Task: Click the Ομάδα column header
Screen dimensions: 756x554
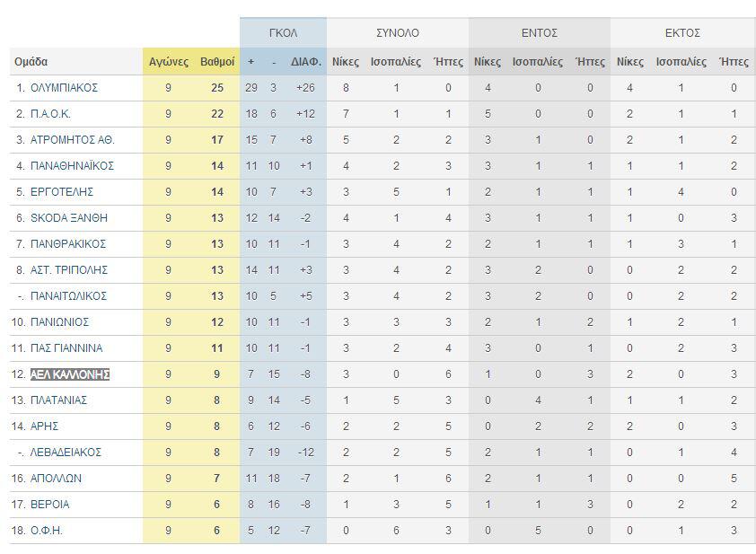Action: 31,62
